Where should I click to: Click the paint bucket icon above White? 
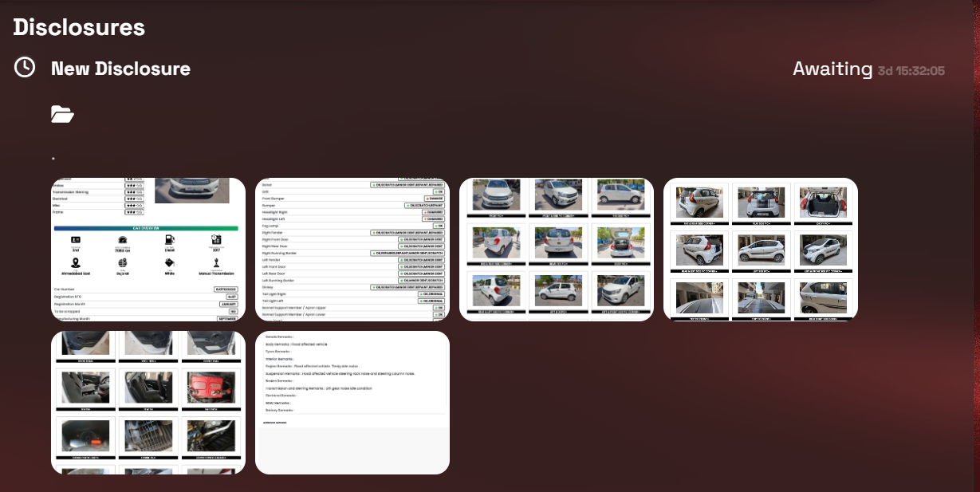pyautogui.click(x=168, y=262)
